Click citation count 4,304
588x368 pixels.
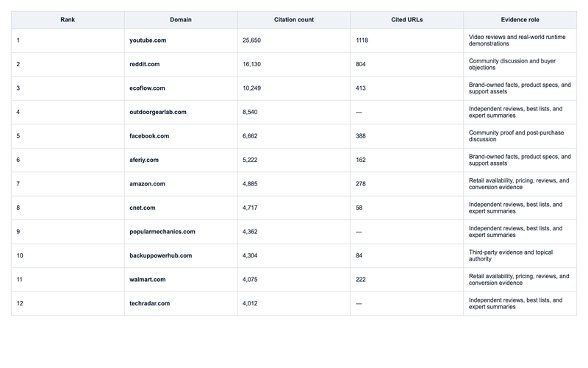coord(250,255)
